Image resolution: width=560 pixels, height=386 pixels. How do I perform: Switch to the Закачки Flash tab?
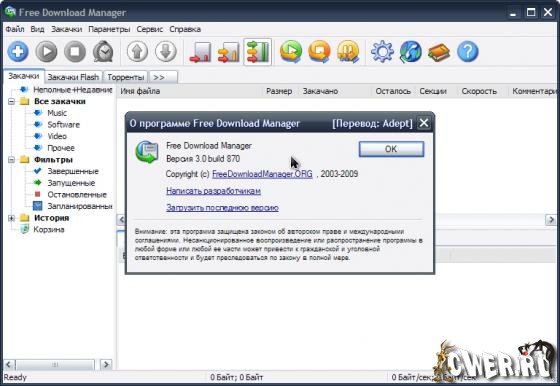[73, 77]
